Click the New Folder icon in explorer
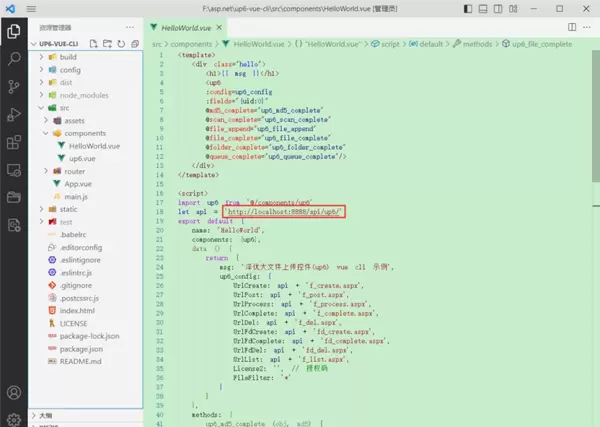This screenshot has height=427, width=600. click(109, 44)
